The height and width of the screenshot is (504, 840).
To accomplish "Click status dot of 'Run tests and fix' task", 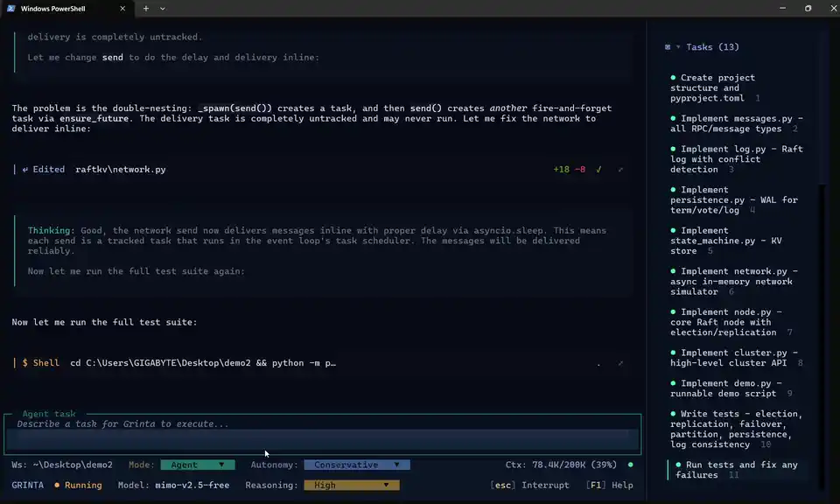I will pos(678,465).
